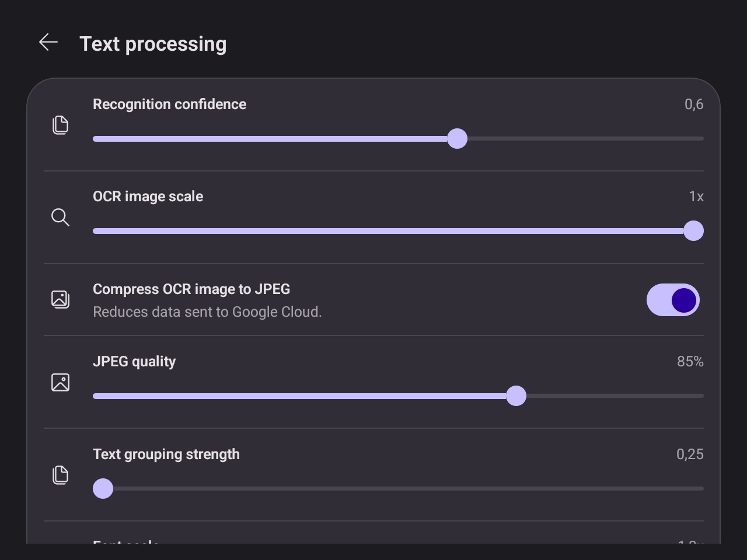The width and height of the screenshot is (747, 560).
Task: Click the Recognition confidence slider handle
Action: pos(457,139)
